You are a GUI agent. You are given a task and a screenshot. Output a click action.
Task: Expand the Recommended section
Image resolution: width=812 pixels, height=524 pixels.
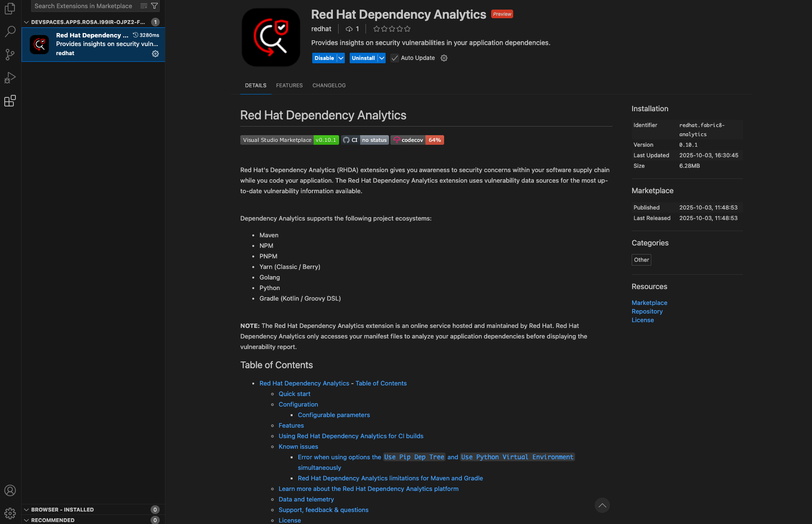93,520
